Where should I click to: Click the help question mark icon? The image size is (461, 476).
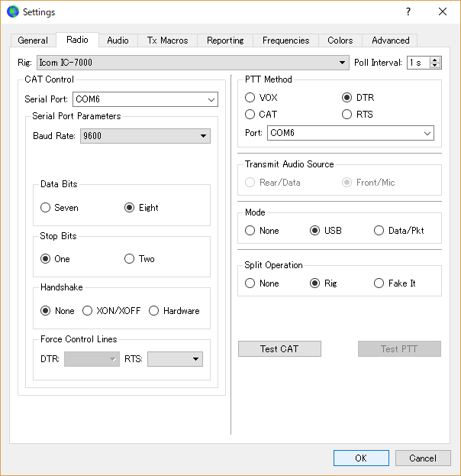click(x=408, y=11)
